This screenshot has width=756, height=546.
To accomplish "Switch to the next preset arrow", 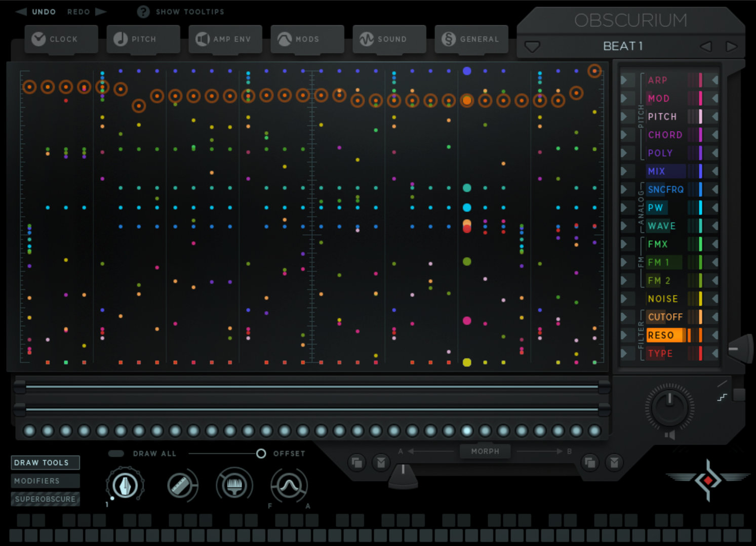I will pyautogui.click(x=731, y=47).
